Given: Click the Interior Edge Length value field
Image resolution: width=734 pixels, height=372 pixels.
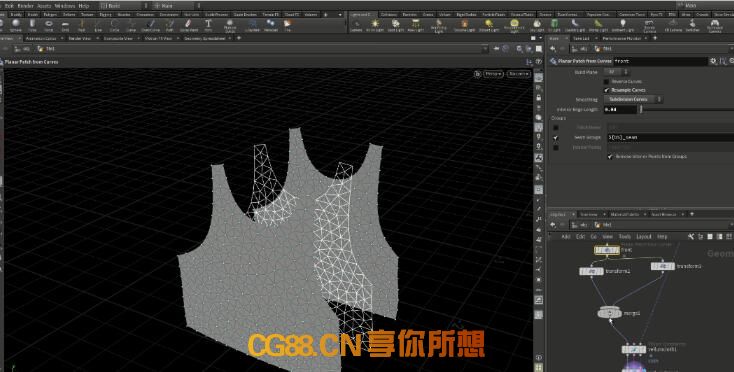Looking at the screenshot, I should coord(620,109).
